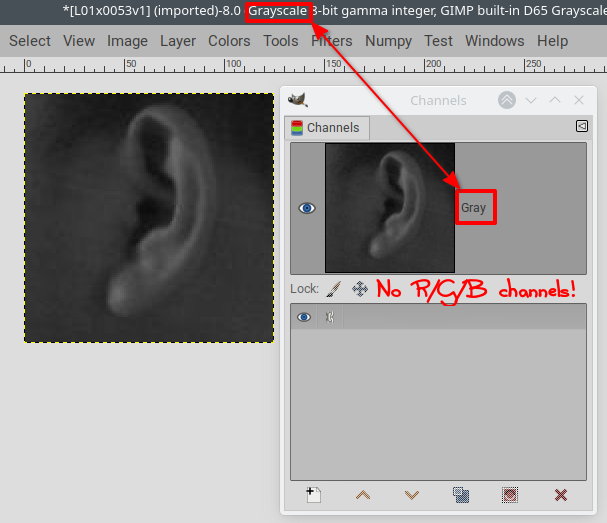Screen dimensions: 607x523
Task: Maximize the Channels window with up chevron
Action: 555,100
